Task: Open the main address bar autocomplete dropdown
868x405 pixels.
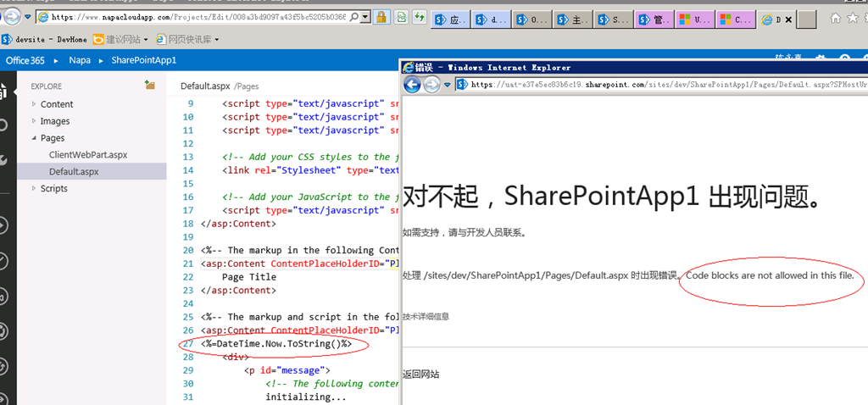Action: click(365, 17)
